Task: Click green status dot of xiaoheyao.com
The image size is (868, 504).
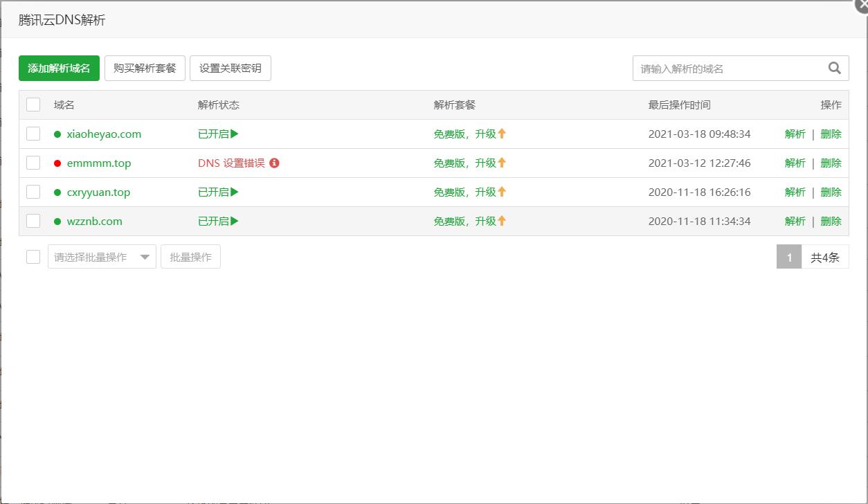Action: 57,134
